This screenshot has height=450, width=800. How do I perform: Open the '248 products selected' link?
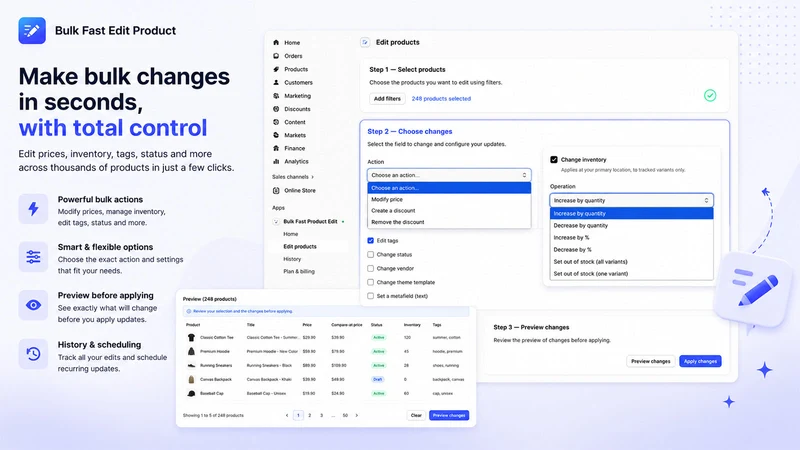pos(441,98)
